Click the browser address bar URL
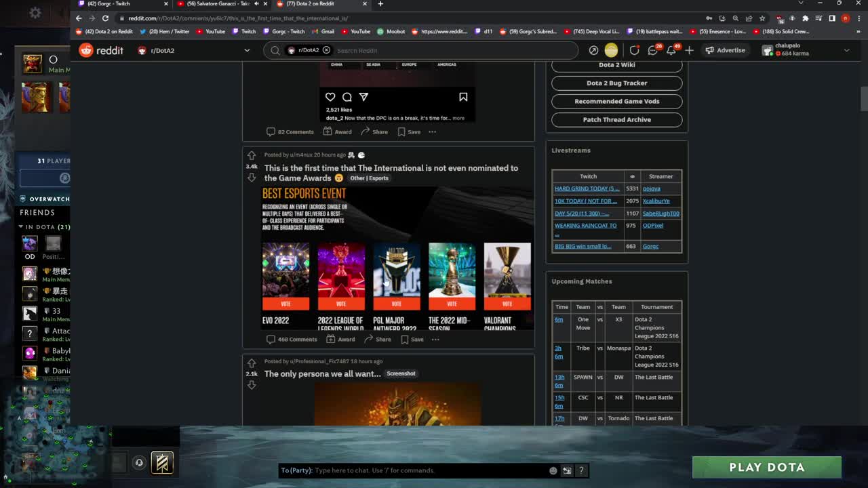The image size is (868, 488). pyautogui.click(x=238, y=18)
